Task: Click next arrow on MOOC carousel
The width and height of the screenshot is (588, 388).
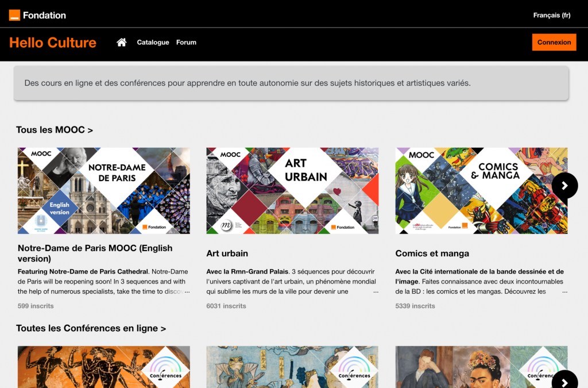Action: tap(564, 186)
